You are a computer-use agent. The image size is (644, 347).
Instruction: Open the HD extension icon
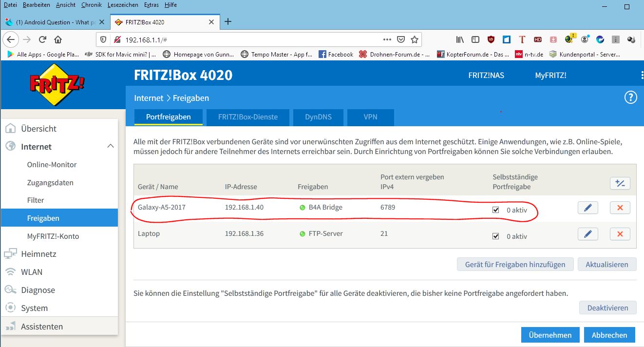pyautogui.click(x=538, y=39)
